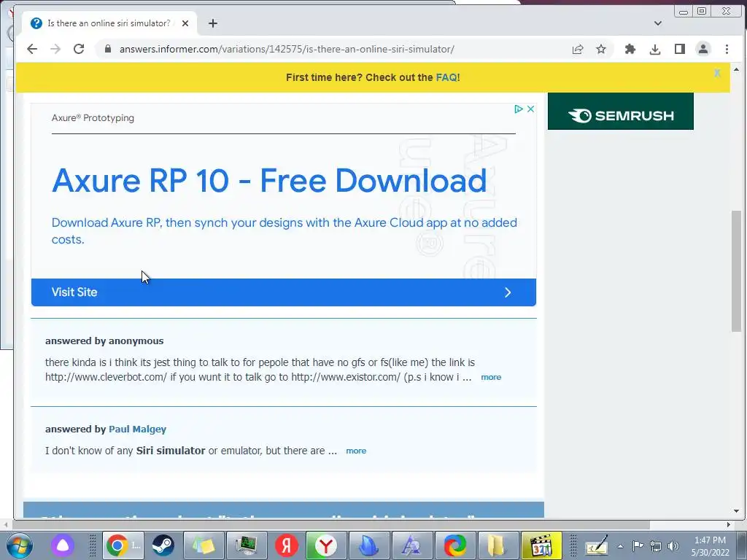Close the Axure ad
Viewport: 747px width, 560px height.
[x=530, y=109]
